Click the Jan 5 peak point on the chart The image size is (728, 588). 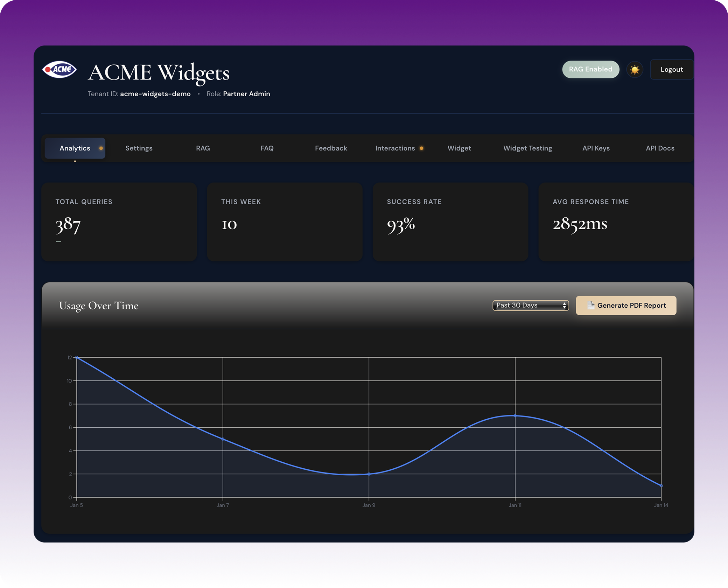point(77,357)
